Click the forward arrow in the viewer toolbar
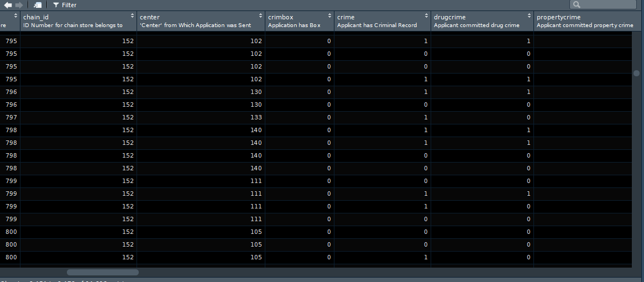 pos(19,5)
